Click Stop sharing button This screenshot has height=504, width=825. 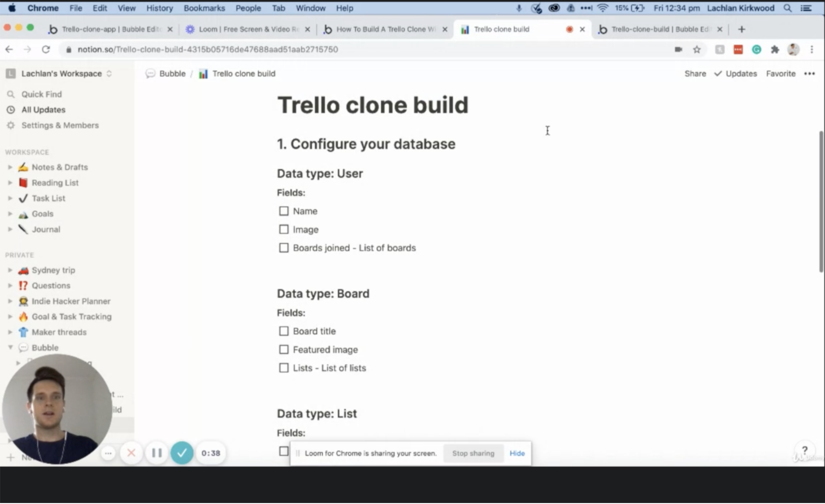tap(473, 454)
